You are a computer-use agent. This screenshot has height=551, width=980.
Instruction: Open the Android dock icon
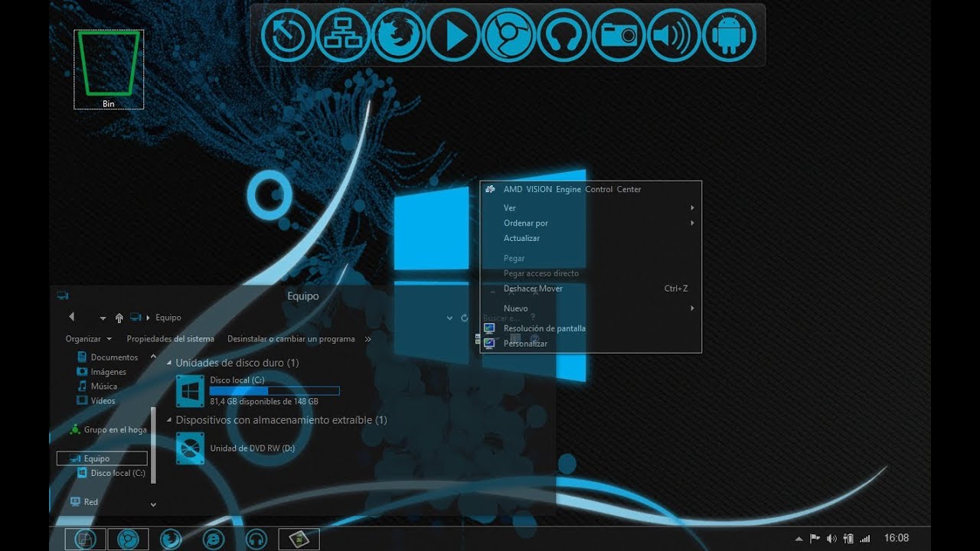coord(729,34)
